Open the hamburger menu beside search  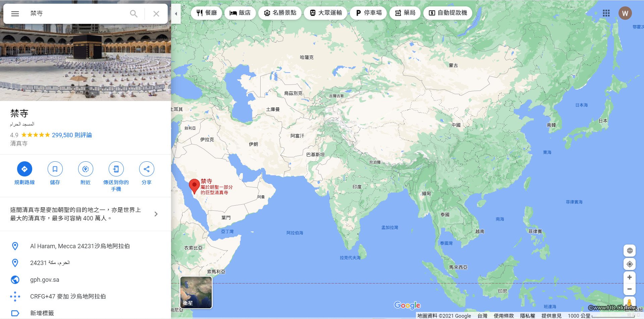click(x=15, y=14)
